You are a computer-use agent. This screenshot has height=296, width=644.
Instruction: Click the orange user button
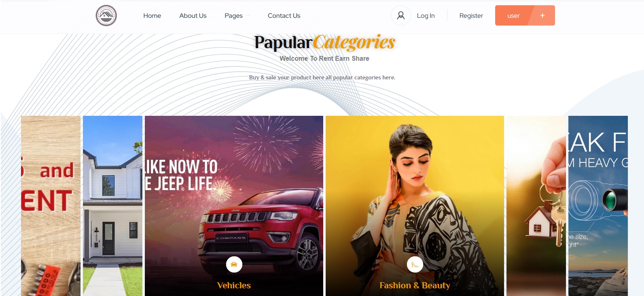pyautogui.click(x=525, y=15)
